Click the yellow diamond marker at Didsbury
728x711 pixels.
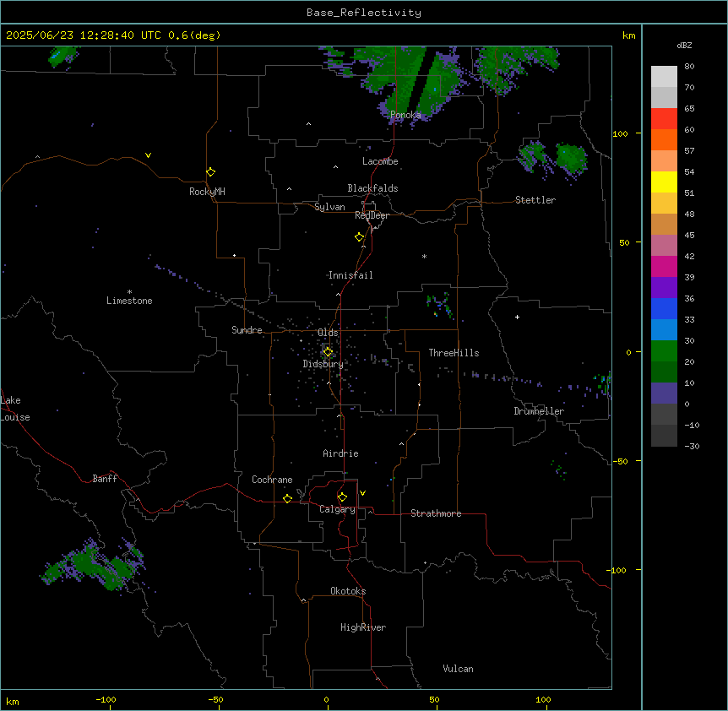[x=328, y=352]
